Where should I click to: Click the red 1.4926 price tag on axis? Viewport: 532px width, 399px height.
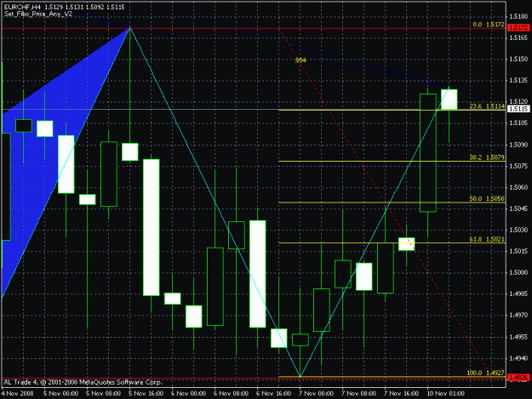(518, 377)
